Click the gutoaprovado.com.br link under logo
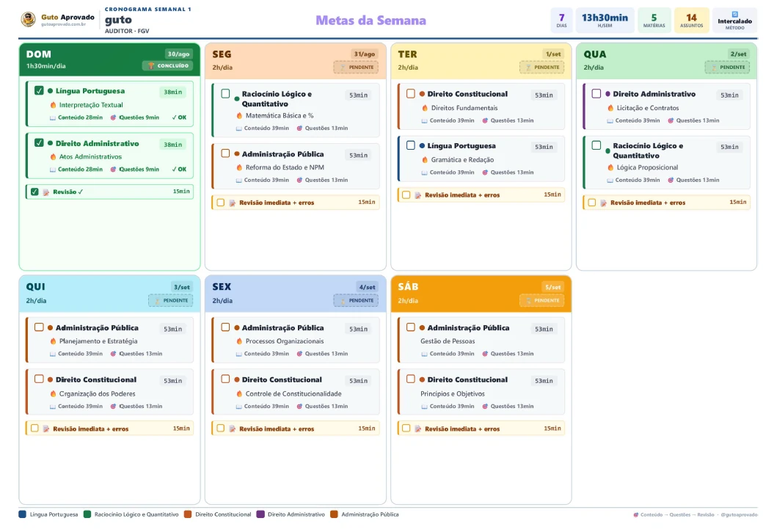 (x=64, y=24)
